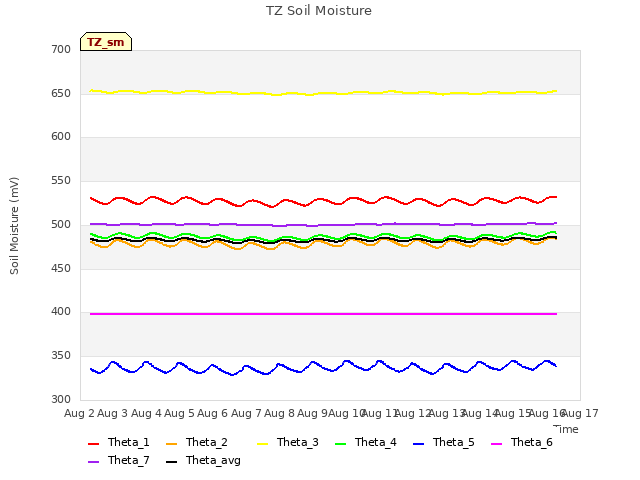Click the yellow Theta_3 line near 650
The height and width of the screenshot is (480, 640).
[x=322, y=93]
